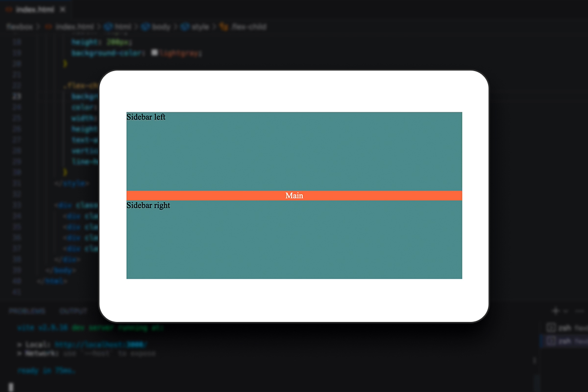Screen dimensions: 588x392
Task: Open the body breadcrumb segment
Action: pyautogui.click(x=156, y=26)
